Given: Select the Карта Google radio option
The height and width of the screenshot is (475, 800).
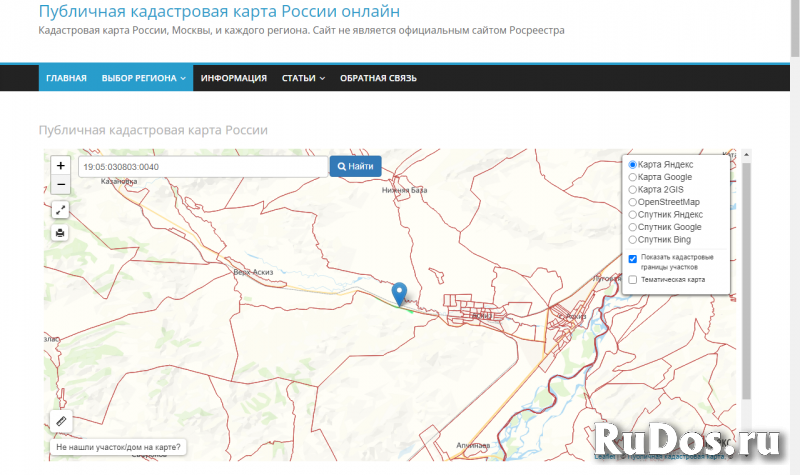Looking at the screenshot, I should (x=632, y=177).
